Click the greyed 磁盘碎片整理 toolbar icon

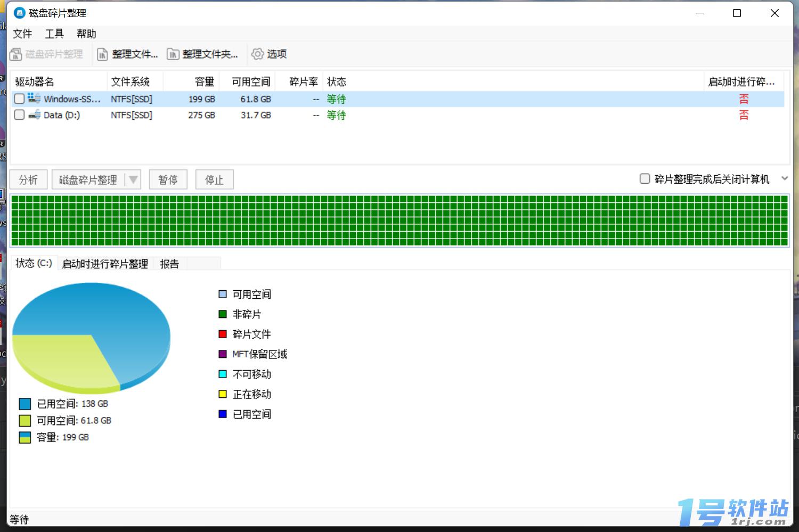click(x=15, y=54)
